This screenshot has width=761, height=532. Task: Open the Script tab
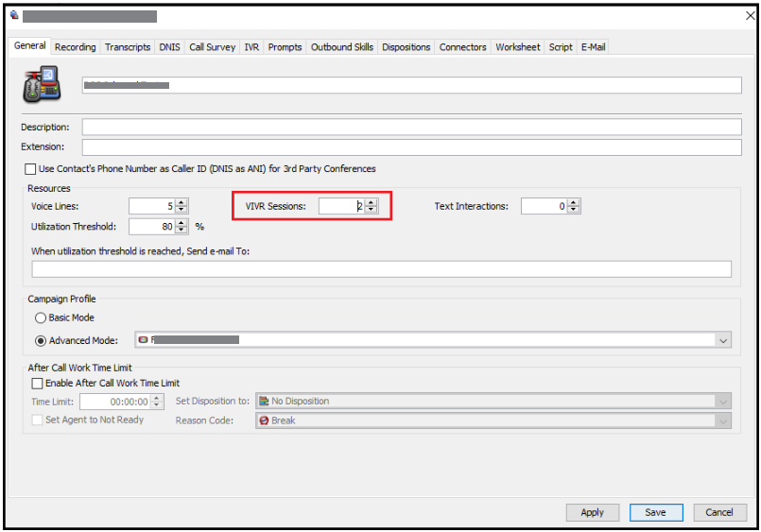[x=561, y=47]
